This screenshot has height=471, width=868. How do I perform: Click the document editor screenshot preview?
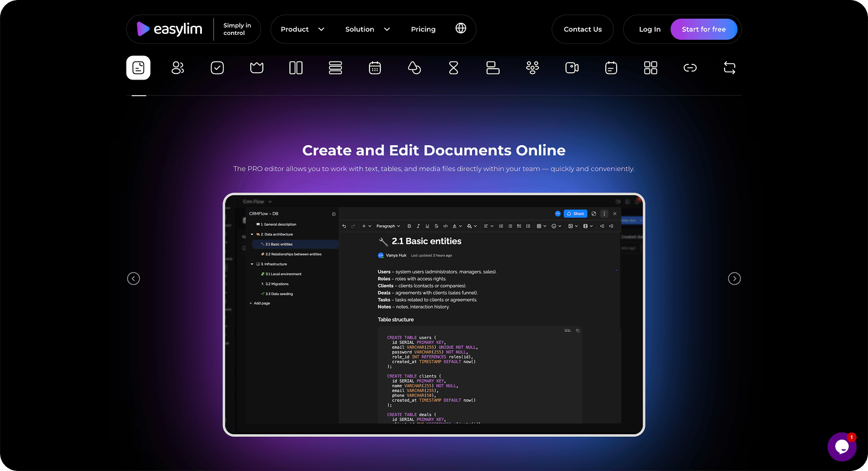click(433, 314)
